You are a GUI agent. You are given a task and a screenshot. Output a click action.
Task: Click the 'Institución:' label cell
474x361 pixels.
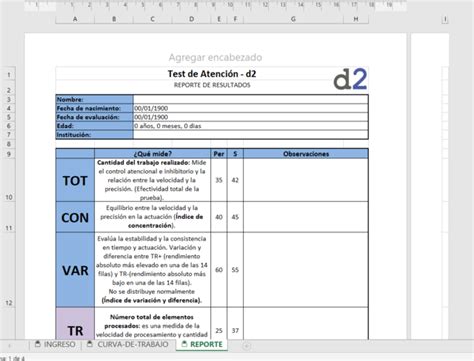tap(94, 135)
